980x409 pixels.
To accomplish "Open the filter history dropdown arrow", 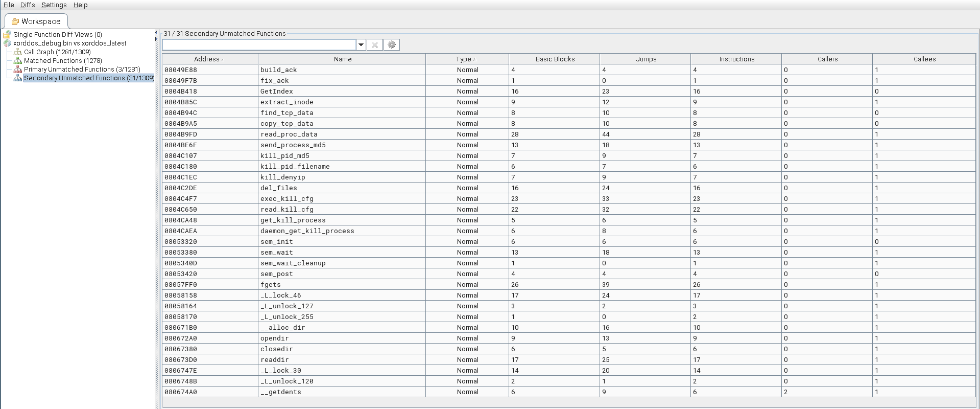I will (361, 45).
